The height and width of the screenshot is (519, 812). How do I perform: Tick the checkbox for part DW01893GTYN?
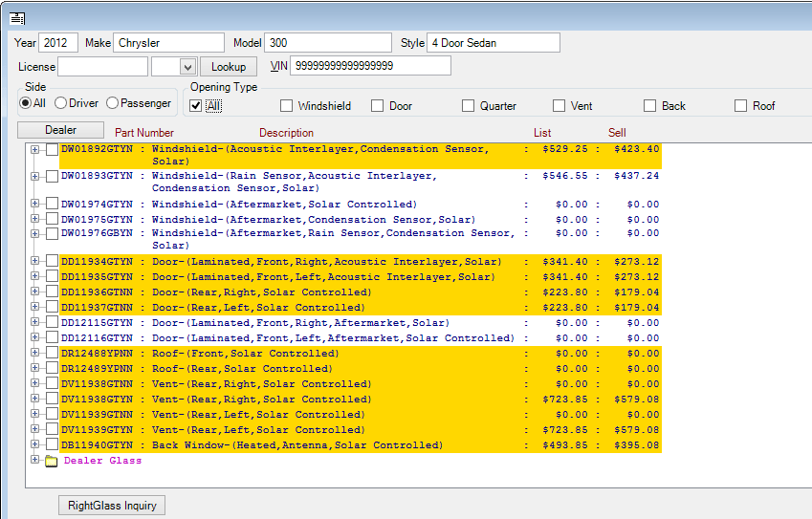coord(52,176)
